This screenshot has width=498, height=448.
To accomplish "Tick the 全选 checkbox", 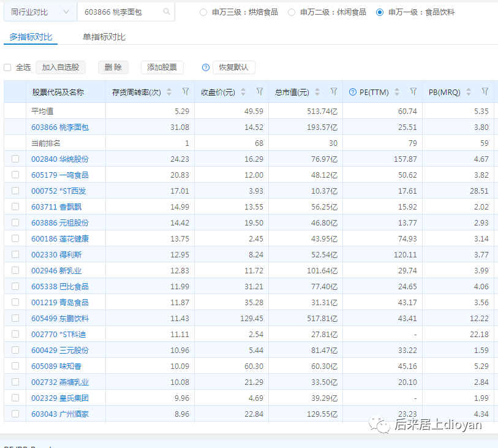I will pos(7,67).
